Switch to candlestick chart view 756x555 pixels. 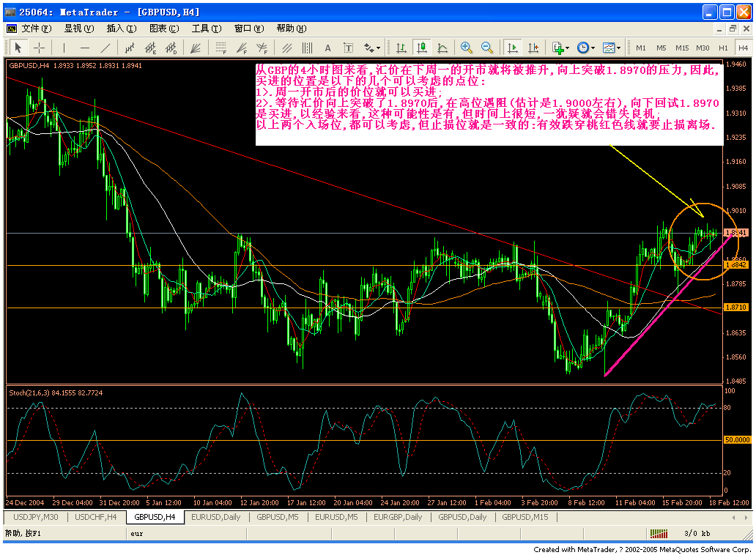422,48
